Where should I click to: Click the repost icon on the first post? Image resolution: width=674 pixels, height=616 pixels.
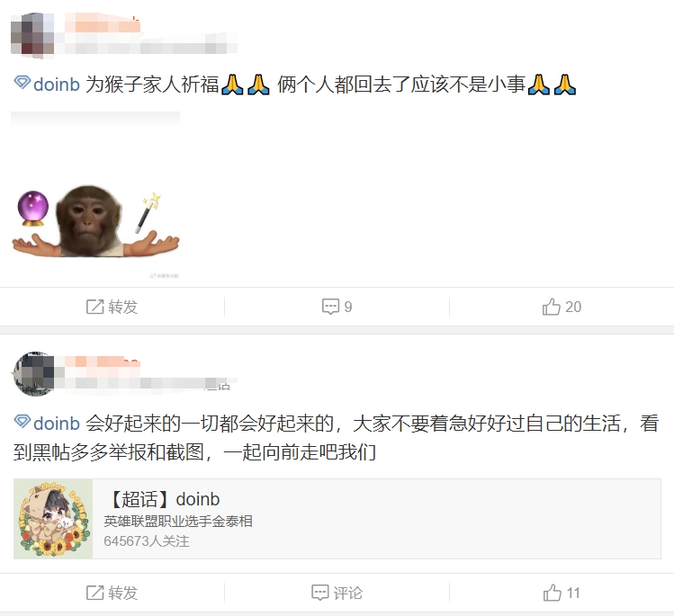pos(95,307)
